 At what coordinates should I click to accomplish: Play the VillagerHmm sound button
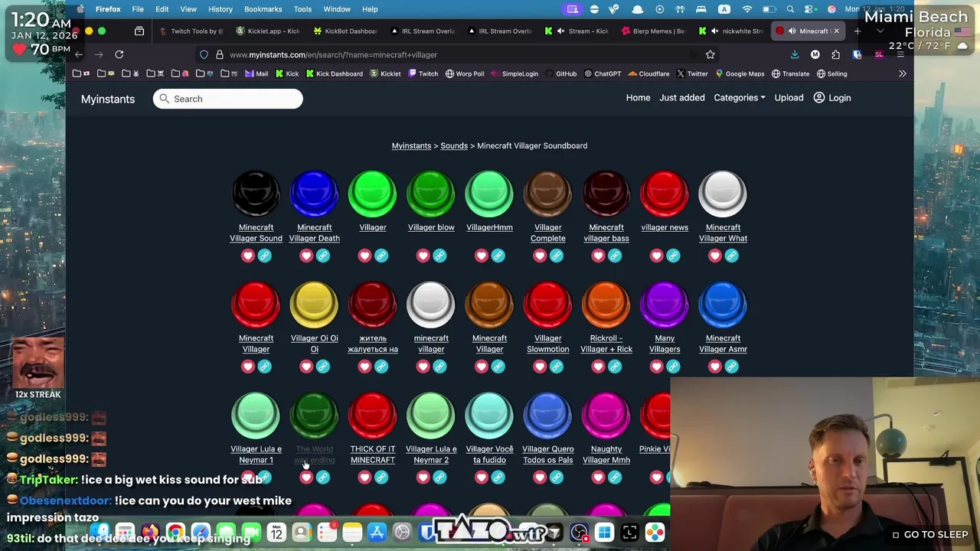(x=489, y=194)
